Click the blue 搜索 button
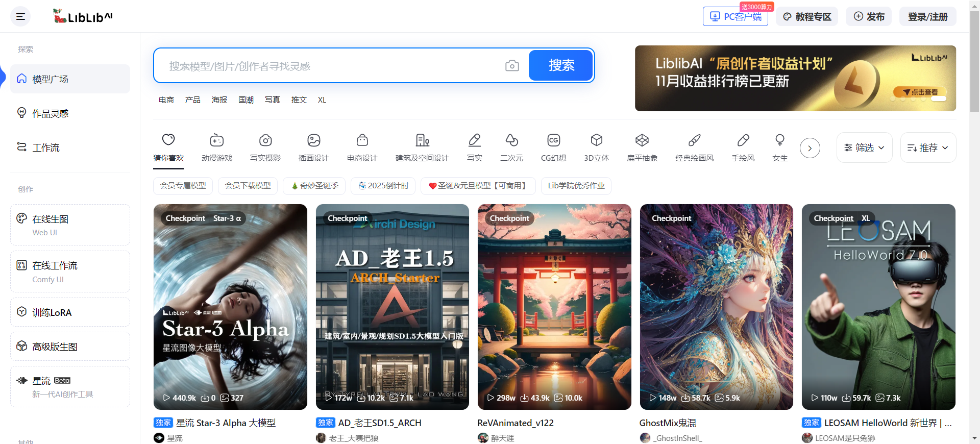 (x=561, y=65)
